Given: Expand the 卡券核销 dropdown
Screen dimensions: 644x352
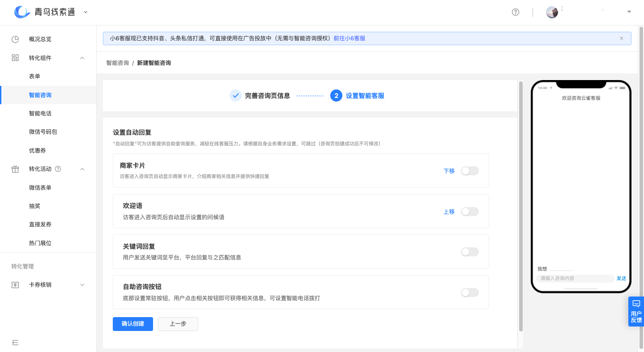Looking at the screenshot, I should click(81, 284).
